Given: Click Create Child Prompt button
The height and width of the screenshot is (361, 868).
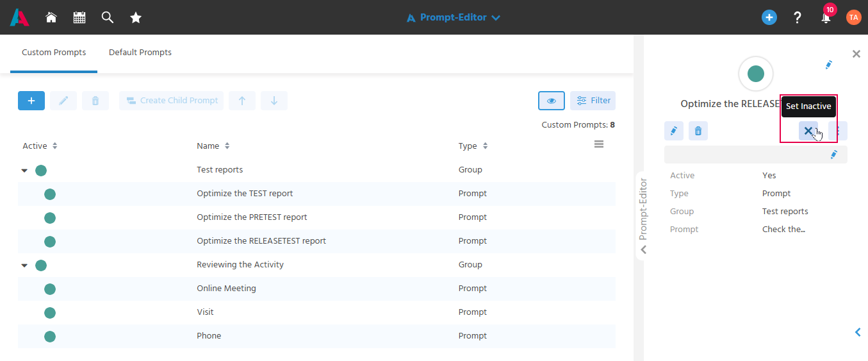Looking at the screenshot, I should 171,101.
